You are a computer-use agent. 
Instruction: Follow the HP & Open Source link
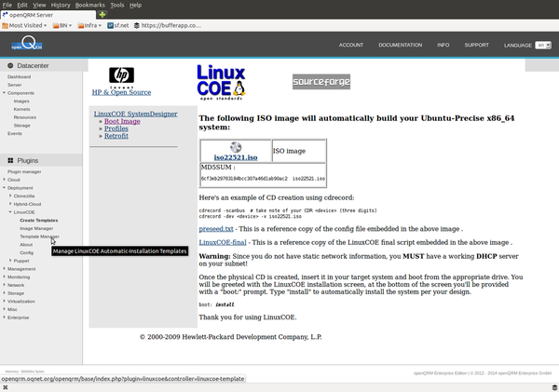pos(121,92)
